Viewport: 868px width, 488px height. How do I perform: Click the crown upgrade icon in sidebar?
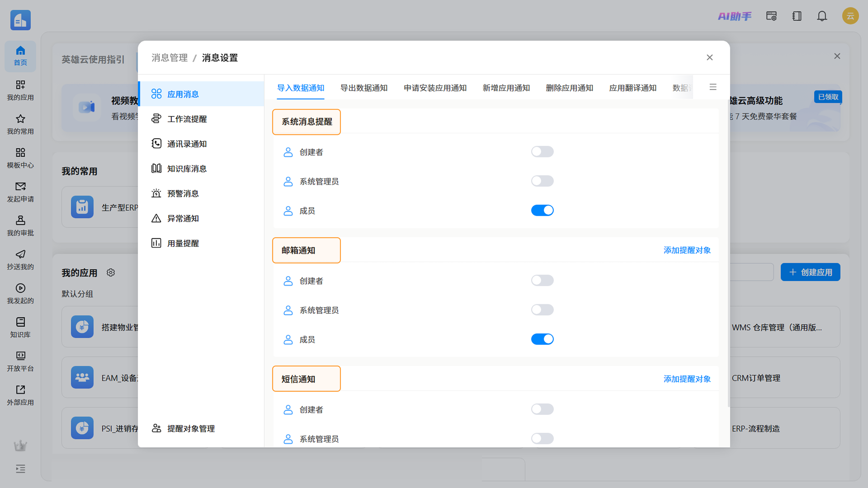(x=20, y=445)
